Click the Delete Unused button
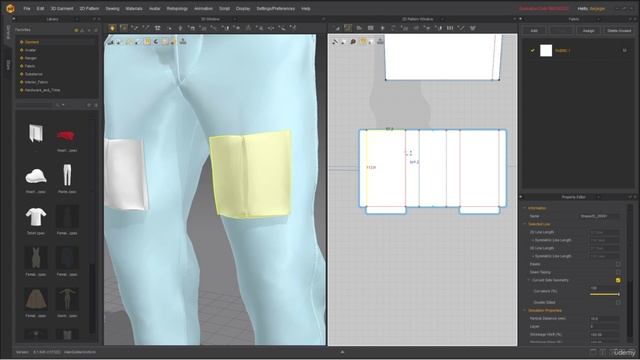 coord(619,31)
